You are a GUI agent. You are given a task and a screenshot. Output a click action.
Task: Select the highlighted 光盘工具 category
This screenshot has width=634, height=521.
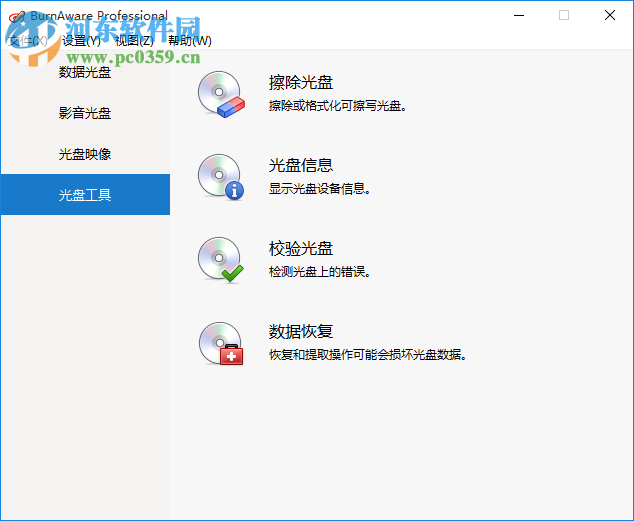(x=85, y=194)
